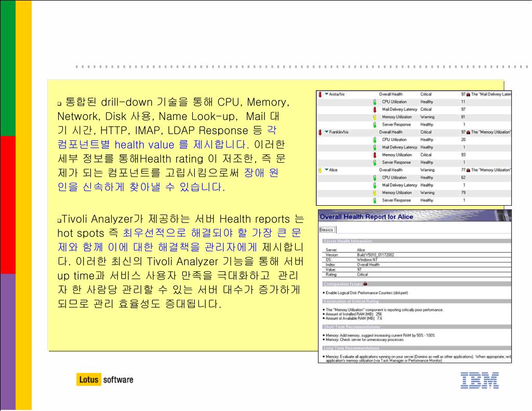The height and width of the screenshot is (411, 532).
Task: Click red thermometer on Mail Delivery Latency row valued 97
Action: [375, 110]
